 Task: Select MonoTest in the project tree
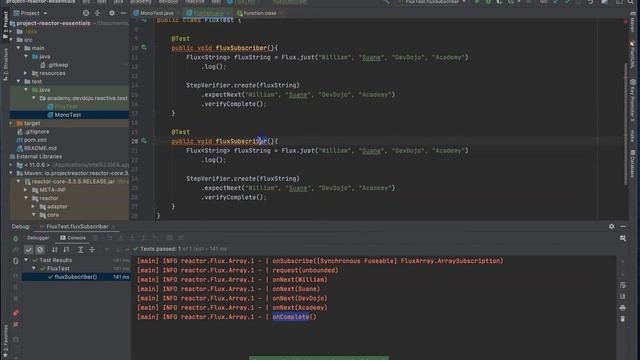tap(68, 115)
